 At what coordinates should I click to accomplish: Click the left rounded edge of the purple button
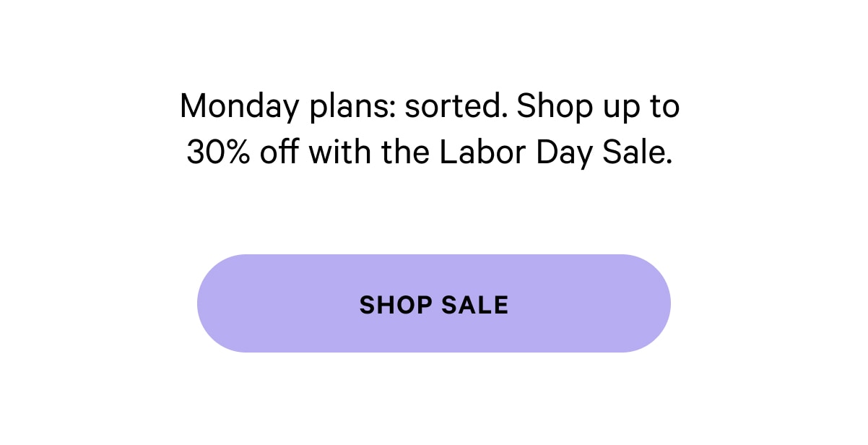(217, 303)
